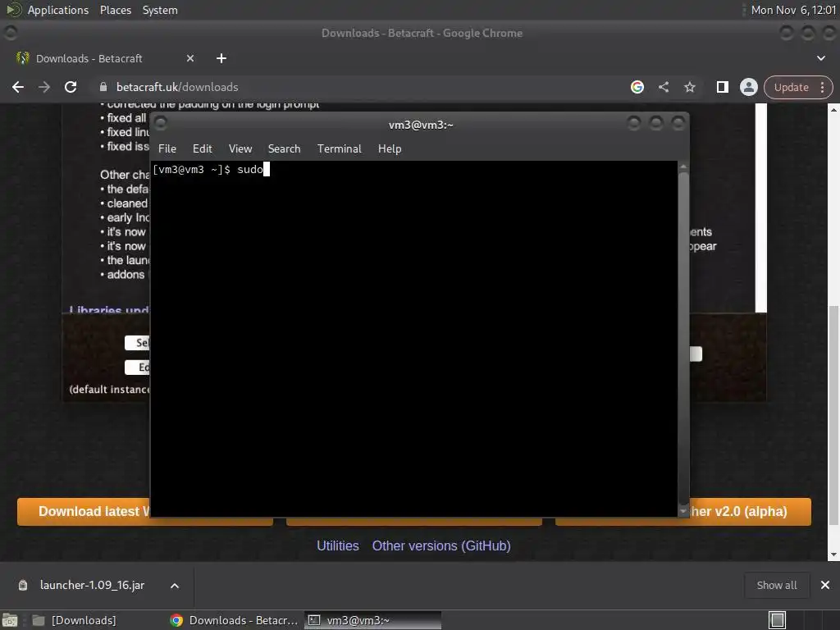Click inside the terminal command area
840x630 pixels.
pos(413,339)
